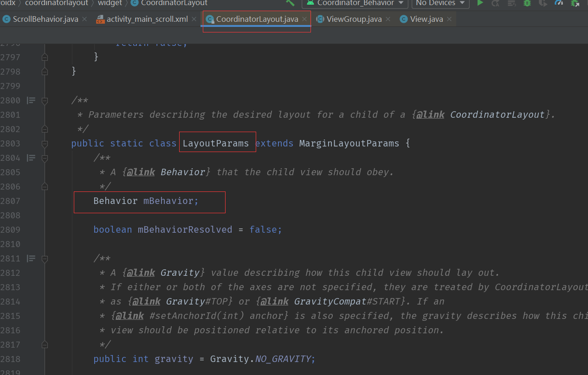
Task: Click the Apply Code Changes icon
Action: pyautogui.click(x=511, y=3)
